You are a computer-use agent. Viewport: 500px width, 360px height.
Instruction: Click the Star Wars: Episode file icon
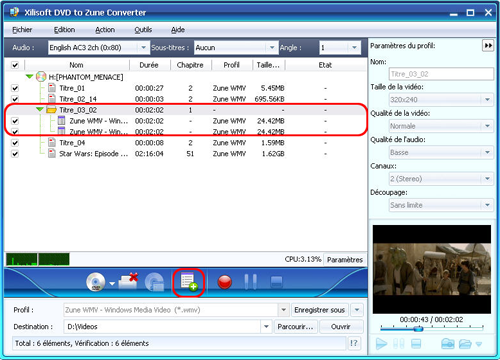tap(52, 154)
